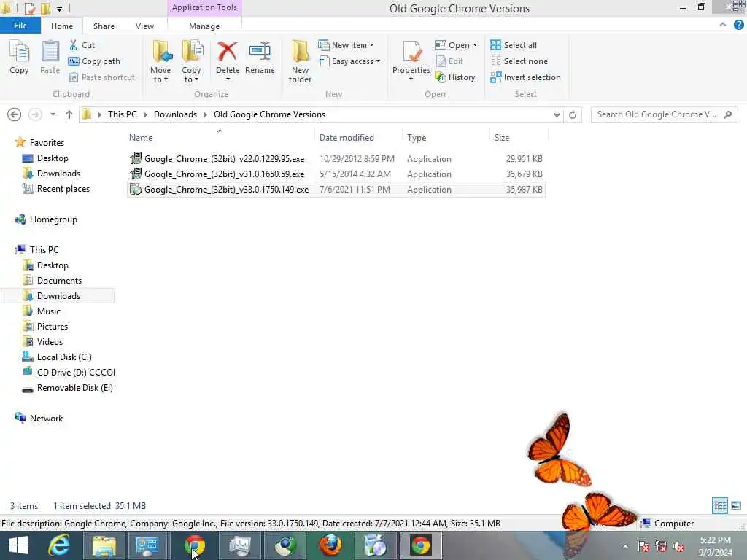Go up one folder level
747x560 pixels.
[69, 114]
